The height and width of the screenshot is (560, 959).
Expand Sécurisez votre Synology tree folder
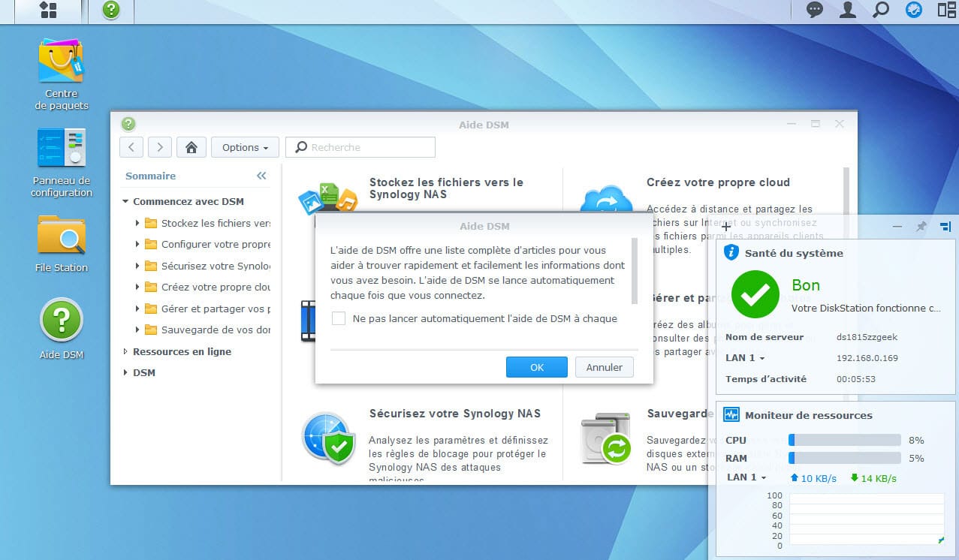pos(137,266)
